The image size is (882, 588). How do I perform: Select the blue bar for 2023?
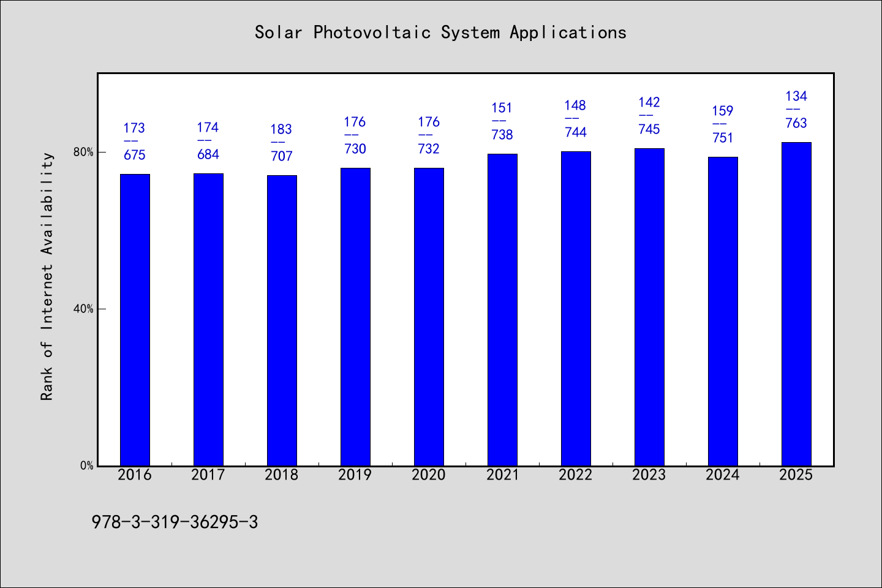649,307
